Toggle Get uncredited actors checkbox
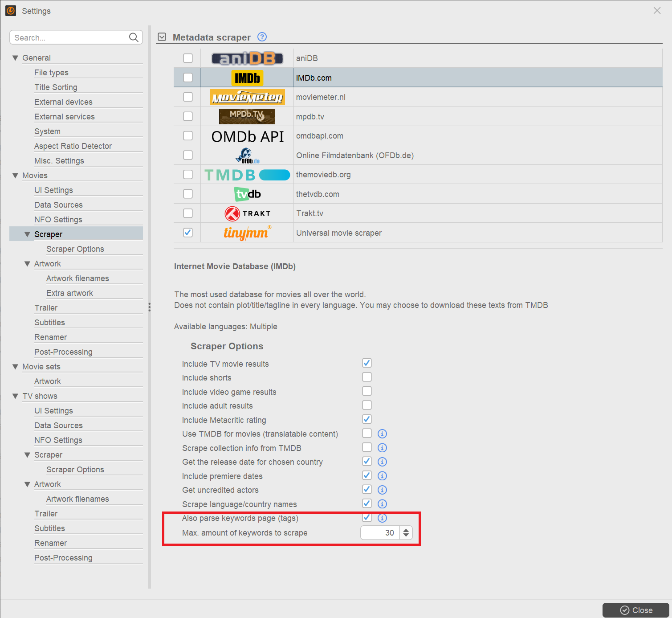 (x=367, y=489)
